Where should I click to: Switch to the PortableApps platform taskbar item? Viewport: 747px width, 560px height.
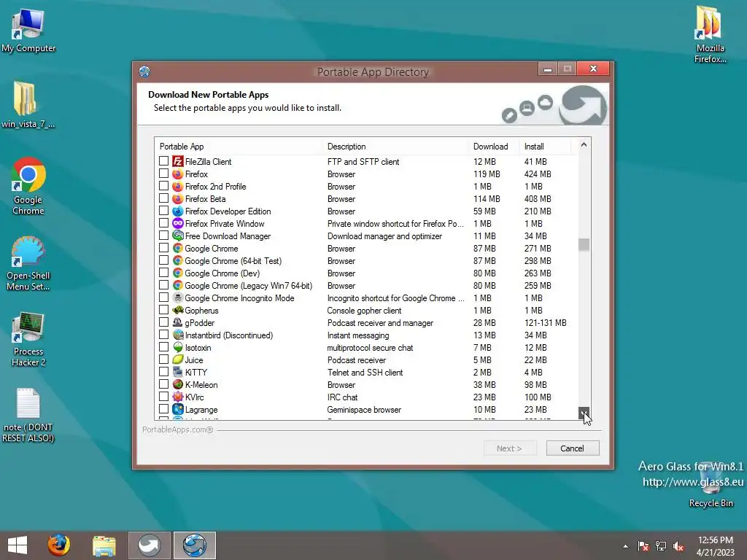coord(149,545)
